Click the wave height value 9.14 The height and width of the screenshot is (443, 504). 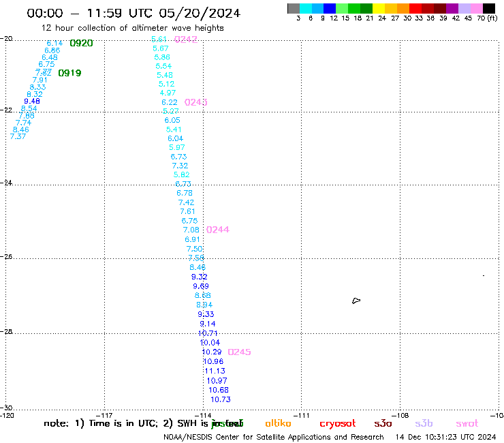(x=208, y=324)
